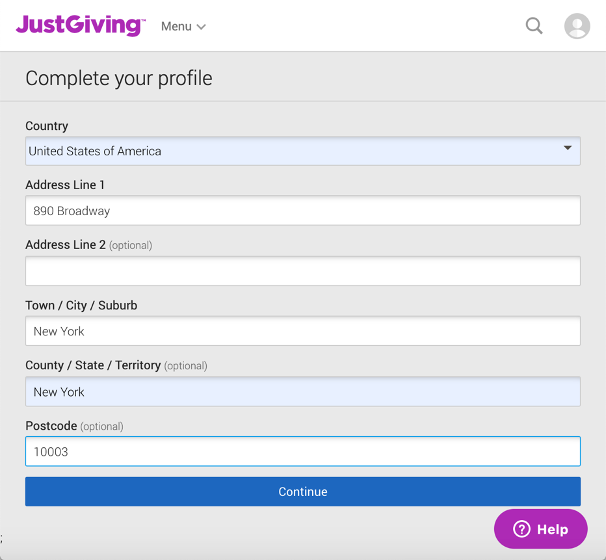Select the United States of America country box
The height and width of the screenshot is (560, 606).
(303, 151)
